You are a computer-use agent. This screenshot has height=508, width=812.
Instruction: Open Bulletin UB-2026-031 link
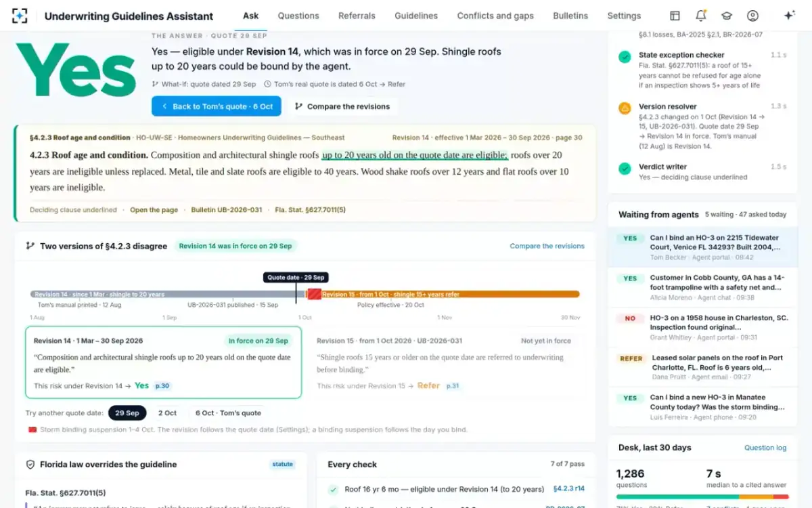226,210
